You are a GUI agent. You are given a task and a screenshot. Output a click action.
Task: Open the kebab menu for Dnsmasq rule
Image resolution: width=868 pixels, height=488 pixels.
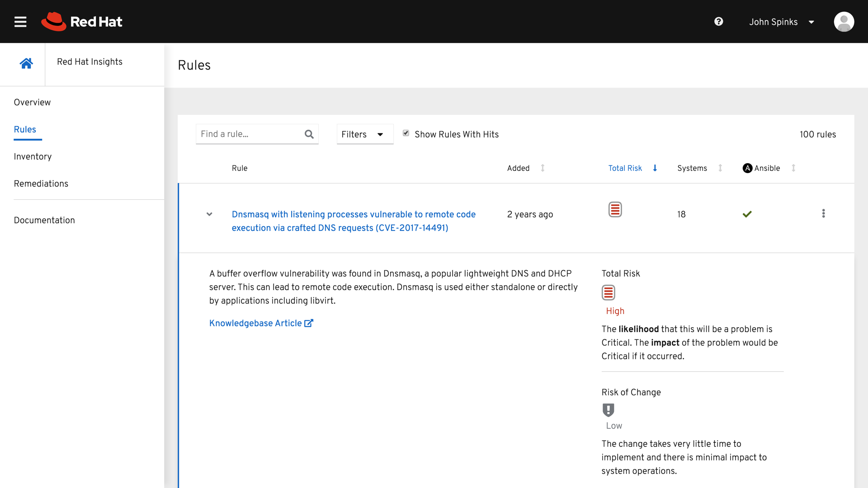823,213
